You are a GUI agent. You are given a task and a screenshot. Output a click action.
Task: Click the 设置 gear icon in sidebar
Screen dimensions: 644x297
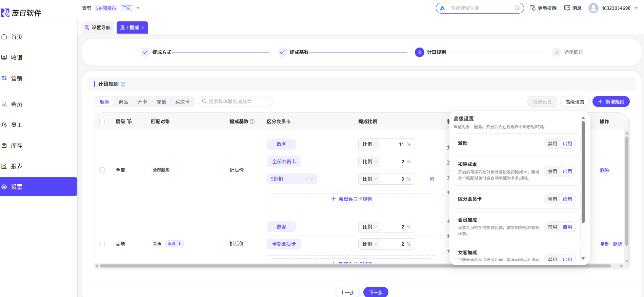point(4,187)
